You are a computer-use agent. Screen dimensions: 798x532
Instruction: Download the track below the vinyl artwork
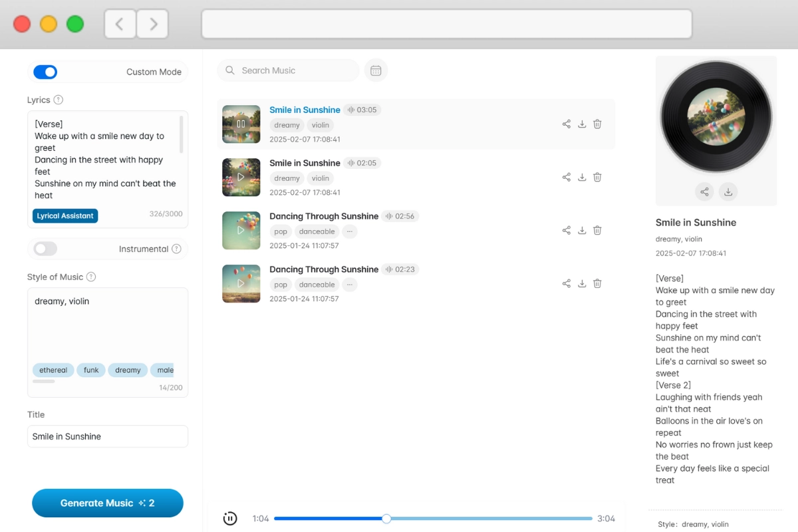click(728, 192)
